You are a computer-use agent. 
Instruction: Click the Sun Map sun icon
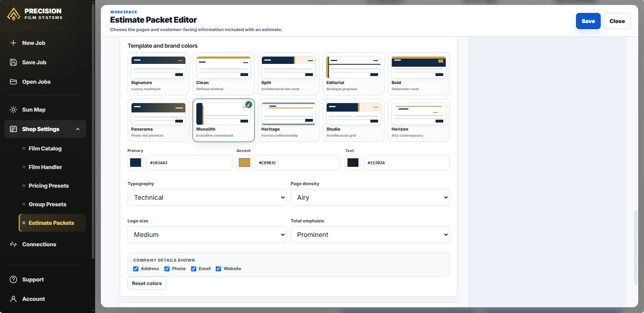click(x=13, y=110)
